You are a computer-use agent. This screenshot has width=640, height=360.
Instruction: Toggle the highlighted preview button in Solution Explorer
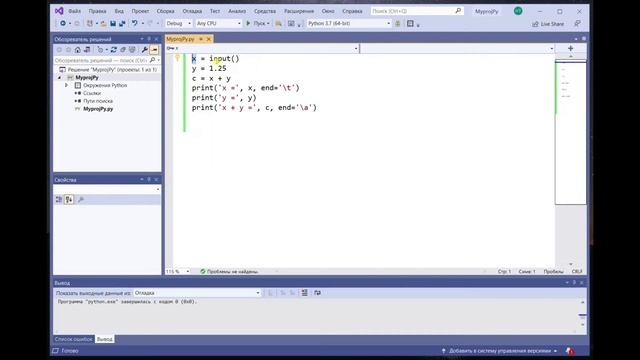[154, 50]
